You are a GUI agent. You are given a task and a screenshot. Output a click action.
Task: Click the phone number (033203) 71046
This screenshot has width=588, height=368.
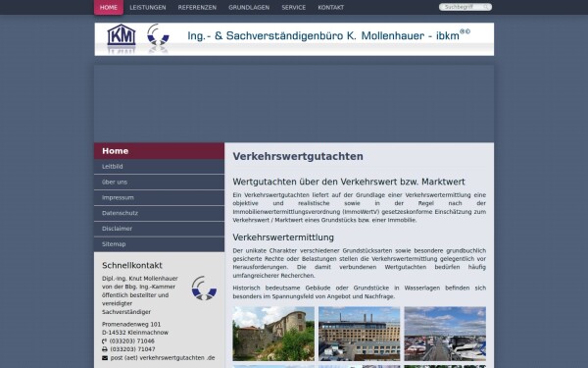tap(132, 341)
